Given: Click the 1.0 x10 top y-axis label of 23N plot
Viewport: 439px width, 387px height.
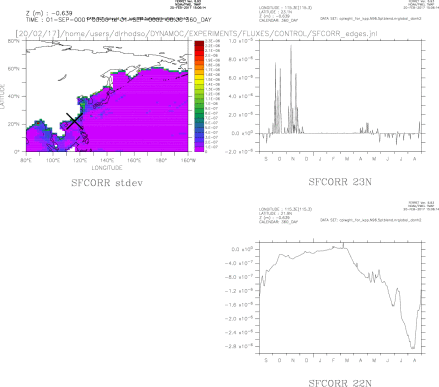Looking at the screenshot, I should click(242, 41).
